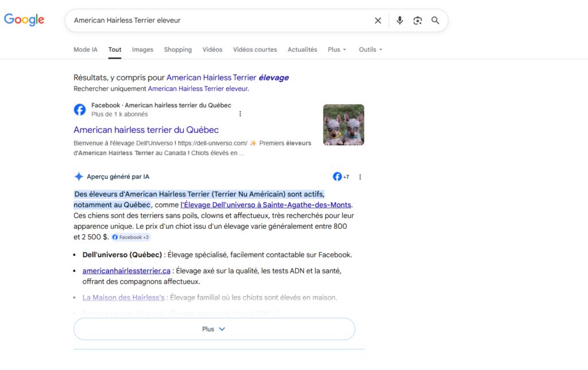Click the puppies thumbnail image
The width and height of the screenshot is (588, 370).
coord(343,124)
